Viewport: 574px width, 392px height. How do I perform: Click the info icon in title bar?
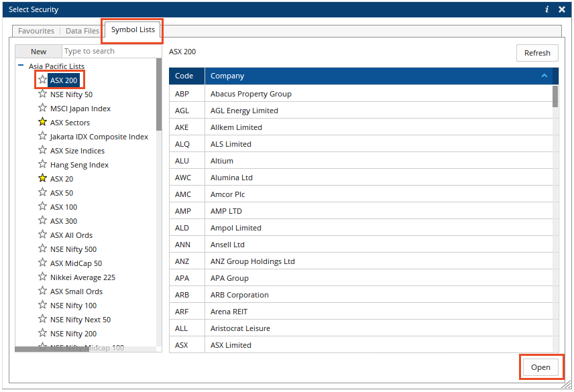point(547,9)
